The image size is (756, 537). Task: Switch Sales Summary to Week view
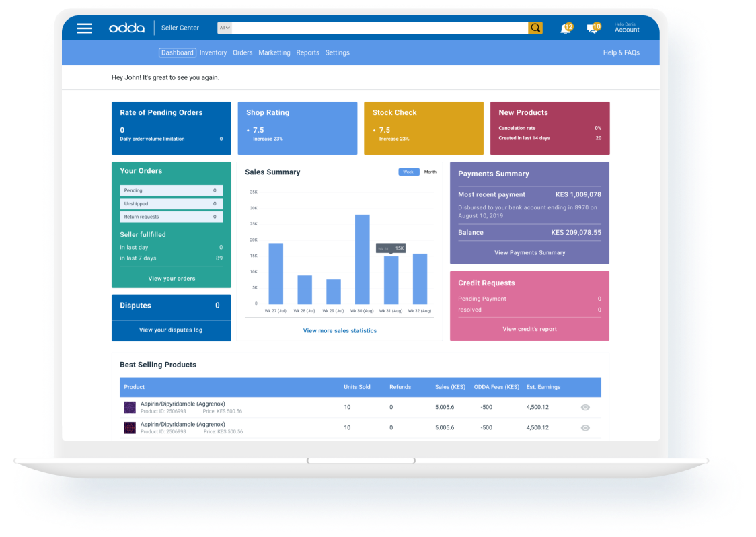coord(408,172)
